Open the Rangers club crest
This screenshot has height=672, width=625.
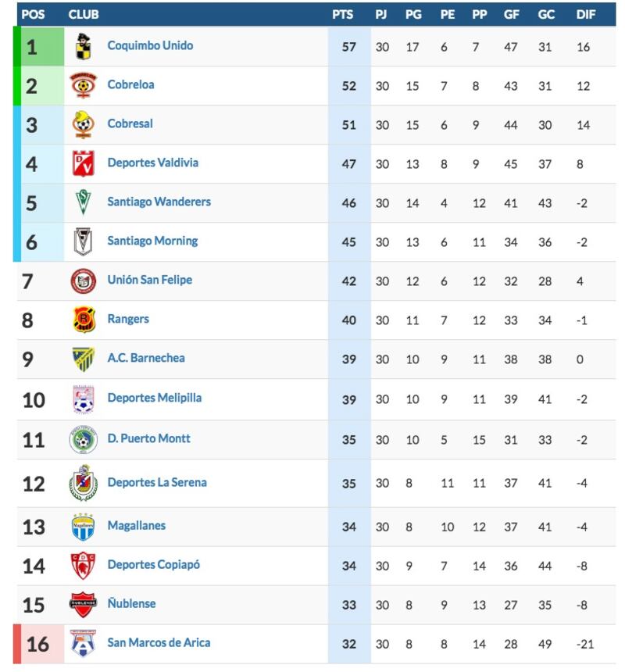pos(84,320)
